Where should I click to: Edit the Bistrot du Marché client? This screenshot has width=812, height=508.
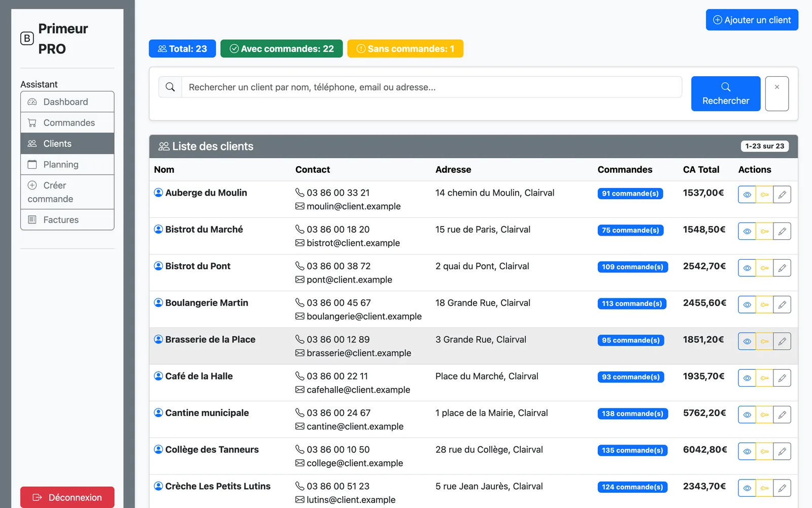[x=782, y=231]
